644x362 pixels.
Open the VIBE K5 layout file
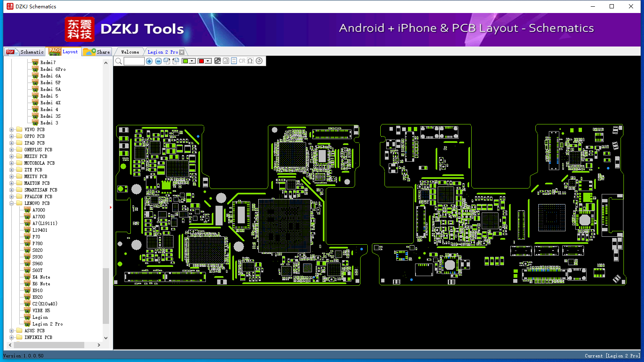pos(41,310)
